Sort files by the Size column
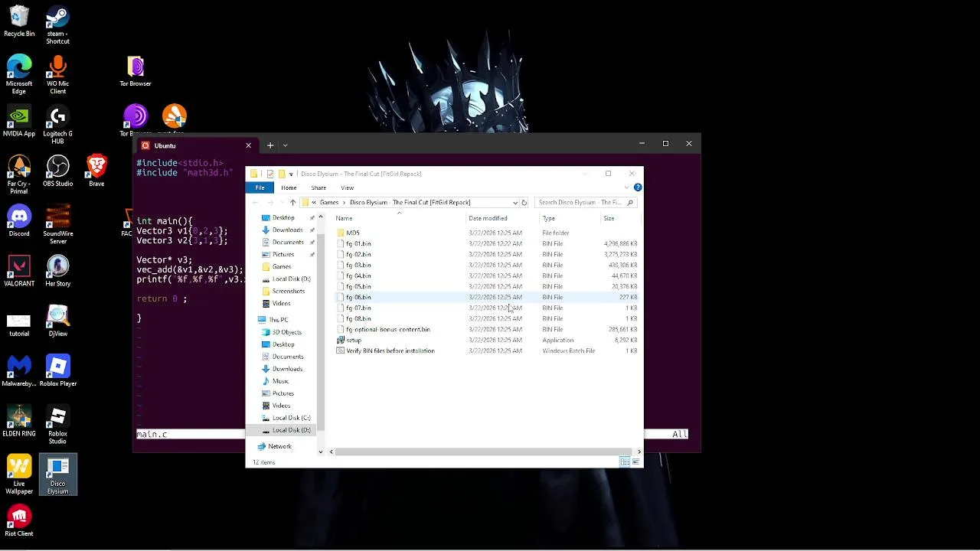This screenshot has height=551, width=980. tap(619, 219)
